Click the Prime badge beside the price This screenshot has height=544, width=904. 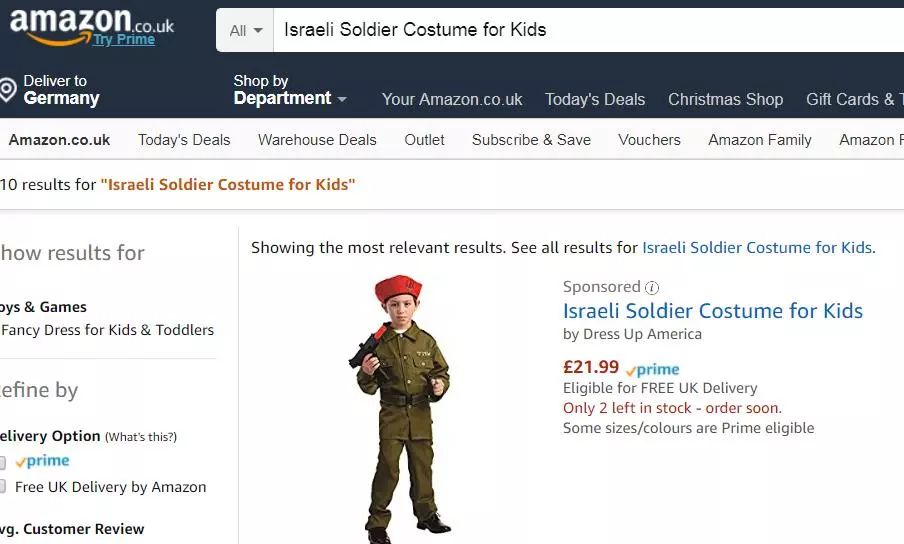click(x=652, y=369)
